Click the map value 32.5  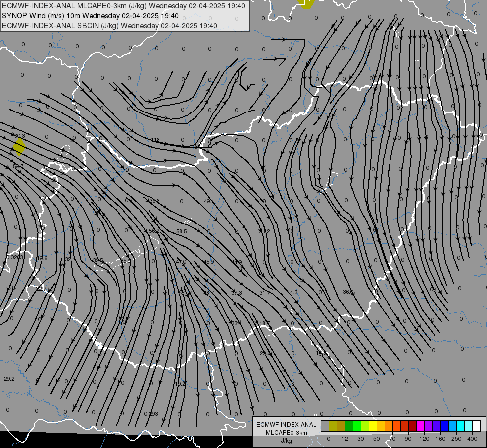click(98, 260)
